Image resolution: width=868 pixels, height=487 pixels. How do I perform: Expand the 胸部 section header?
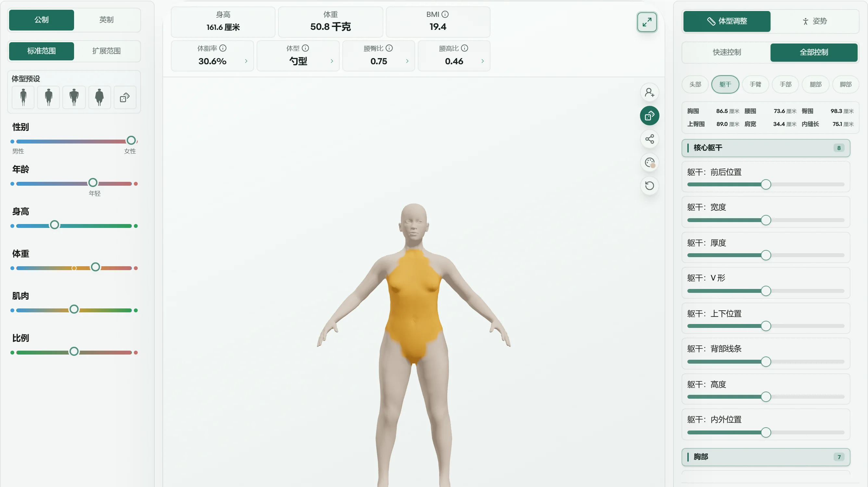pyautogui.click(x=766, y=457)
